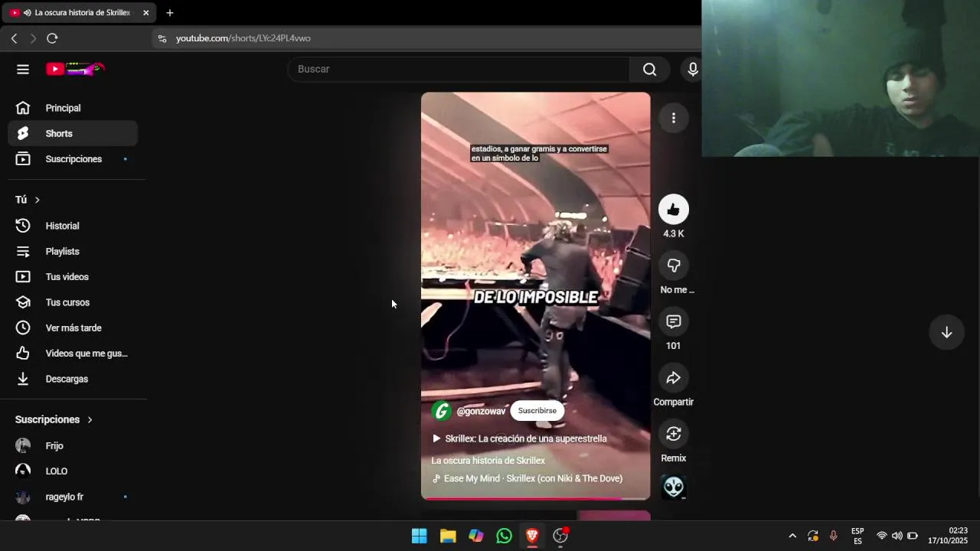The image size is (980, 551).
Task: Open Suscripciones in the sidebar
Action: point(73,159)
